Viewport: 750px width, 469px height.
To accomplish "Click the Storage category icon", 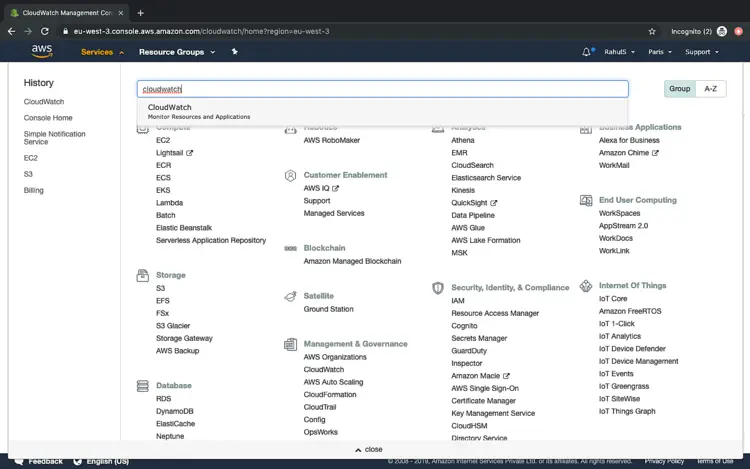I will tap(143, 275).
